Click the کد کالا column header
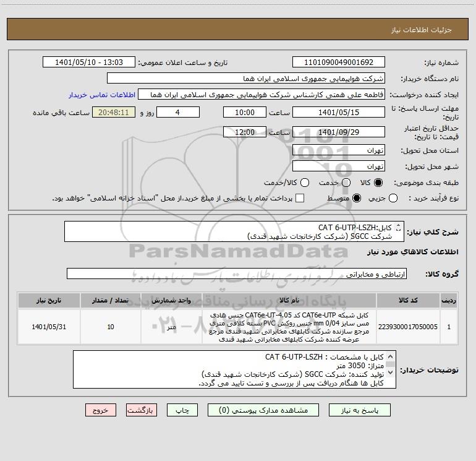This screenshot has height=461, width=476. [x=408, y=300]
